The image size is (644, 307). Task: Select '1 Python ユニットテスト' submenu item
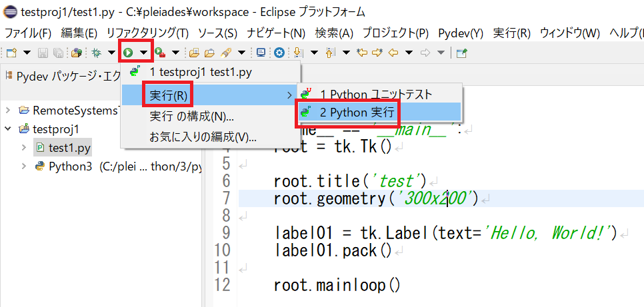tap(379, 95)
